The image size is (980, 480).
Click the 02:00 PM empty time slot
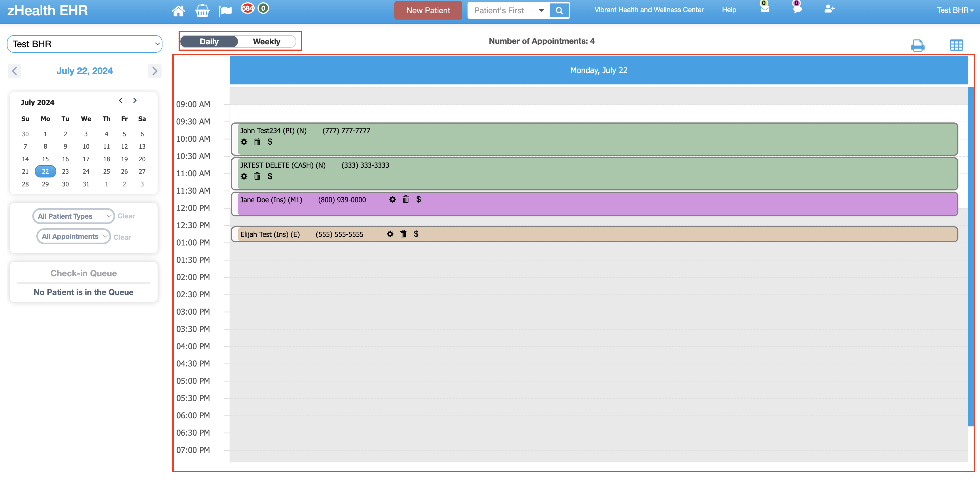pos(598,286)
